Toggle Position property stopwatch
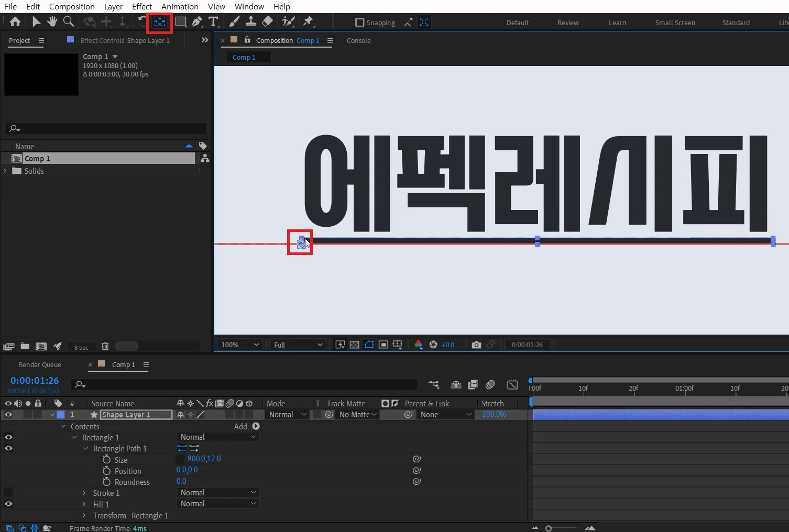The image size is (789, 532). click(x=106, y=471)
